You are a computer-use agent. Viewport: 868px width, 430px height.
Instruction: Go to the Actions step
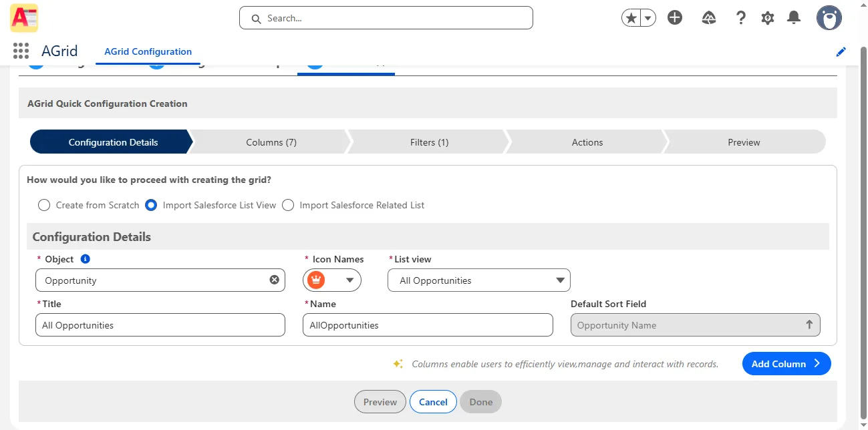pyautogui.click(x=587, y=142)
